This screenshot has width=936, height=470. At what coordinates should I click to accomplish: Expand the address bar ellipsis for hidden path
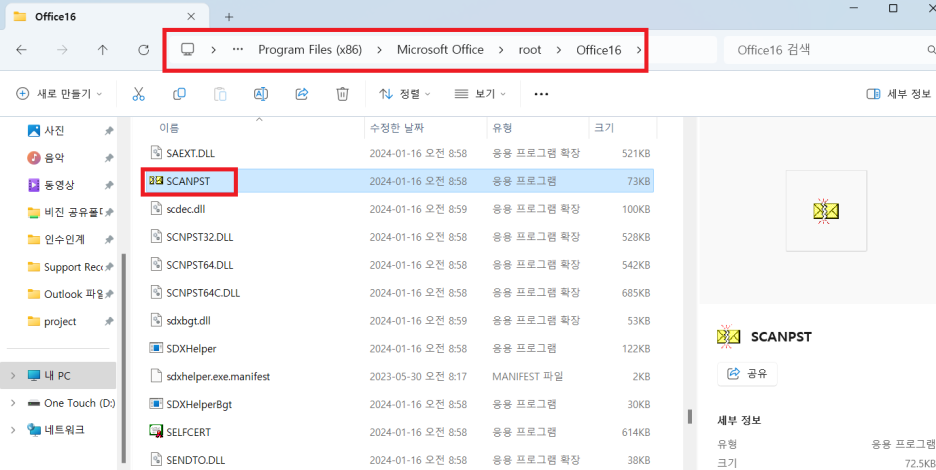tap(238, 50)
